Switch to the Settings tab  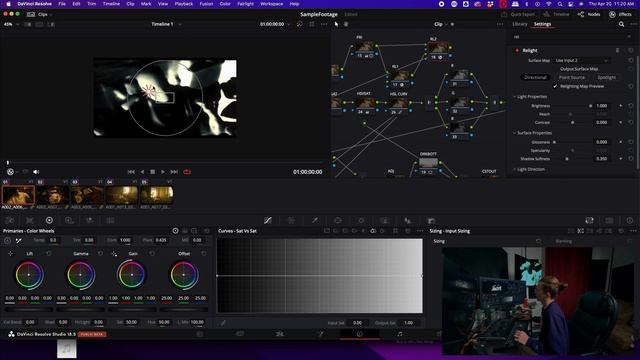point(542,24)
